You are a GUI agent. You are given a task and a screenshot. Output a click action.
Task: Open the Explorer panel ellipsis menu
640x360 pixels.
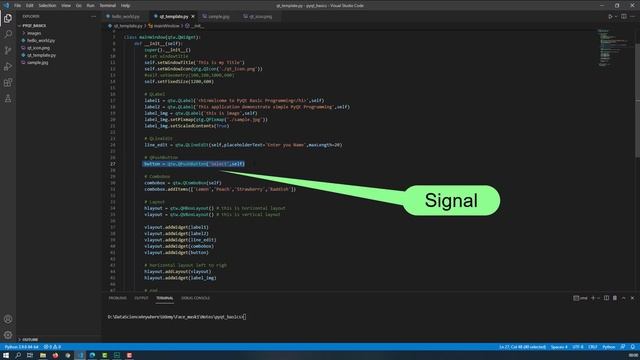click(x=93, y=16)
